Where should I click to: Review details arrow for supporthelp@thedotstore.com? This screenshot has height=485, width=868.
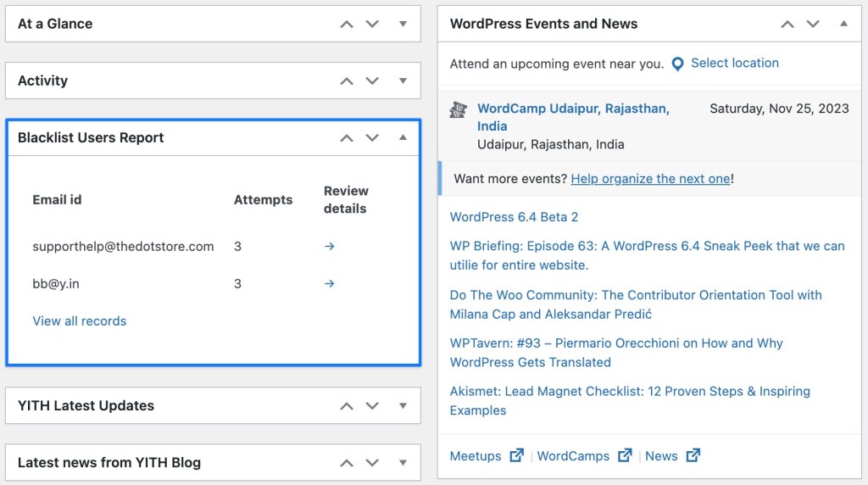(x=330, y=247)
